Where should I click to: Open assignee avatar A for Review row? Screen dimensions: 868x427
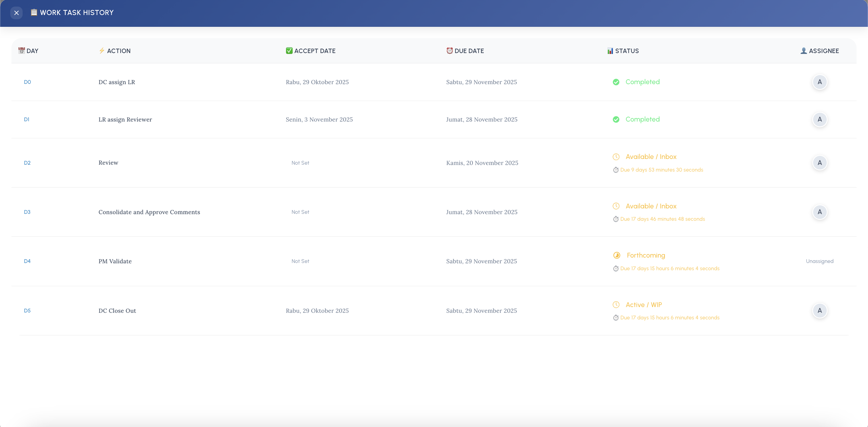819,163
